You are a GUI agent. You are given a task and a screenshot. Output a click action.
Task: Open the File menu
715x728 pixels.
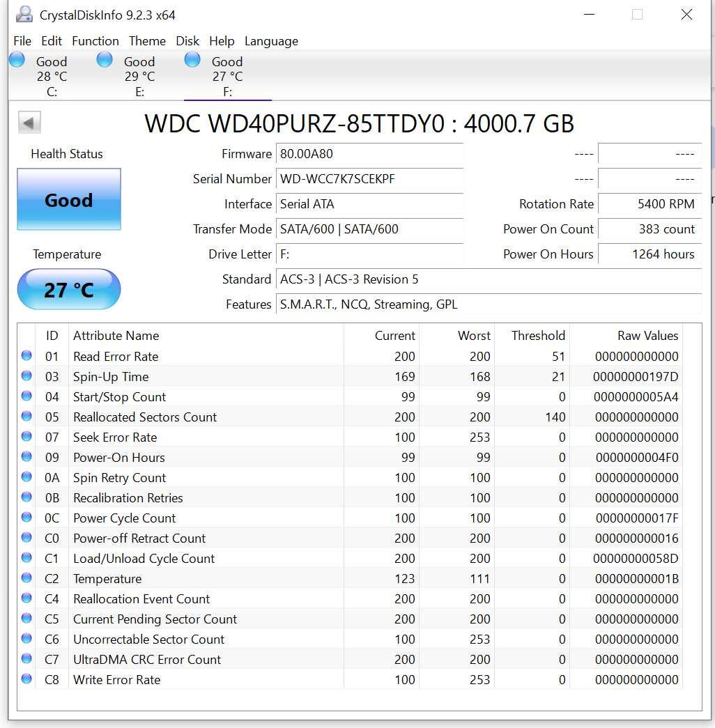(22, 41)
